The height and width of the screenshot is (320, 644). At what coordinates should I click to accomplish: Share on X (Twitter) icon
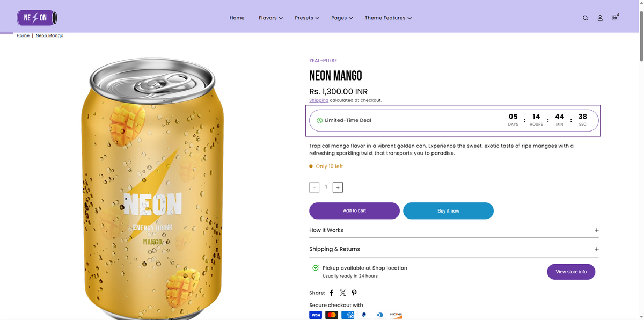(x=343, y=293)
